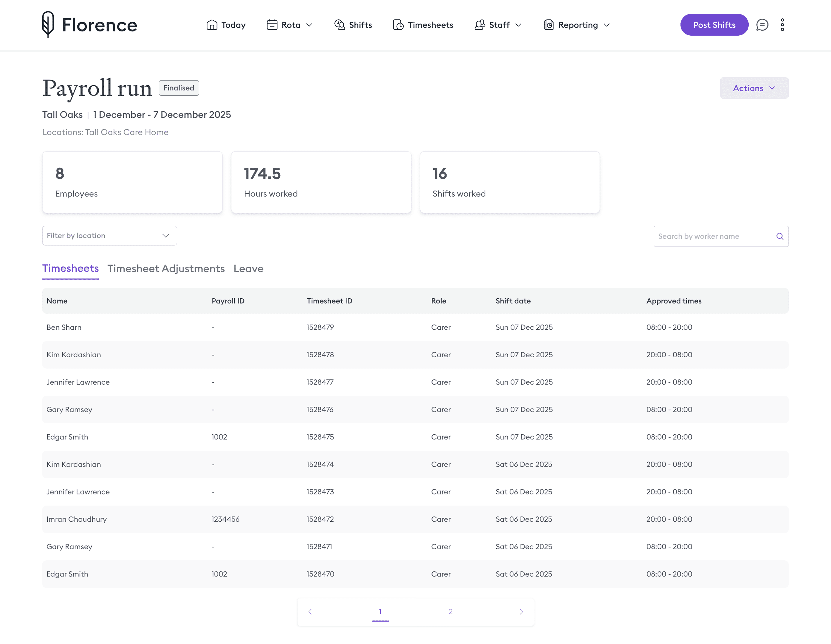Go to previous page arrow
The height and width of the screenshot is (644, 831).
point(310,612)
